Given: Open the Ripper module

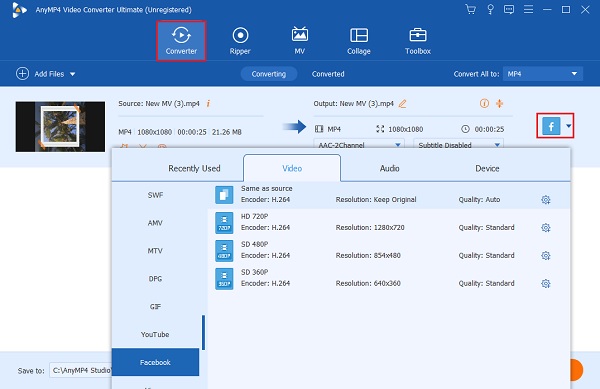Looking at the screenshot, I should [240, 41].
